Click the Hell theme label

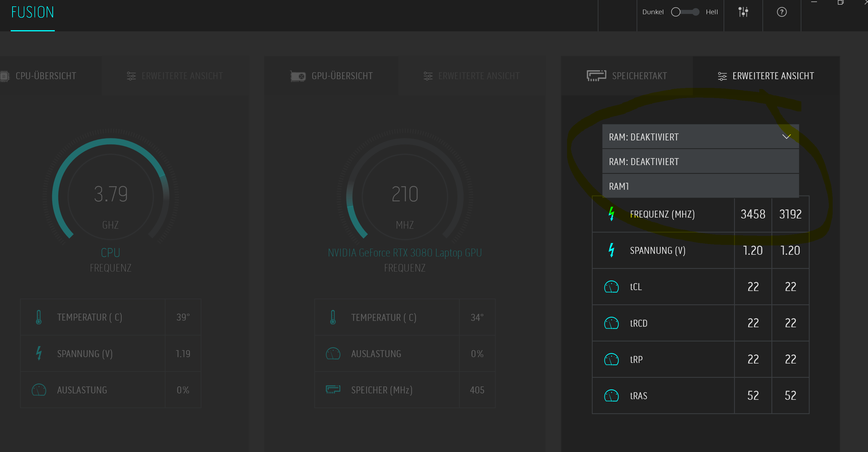click(x=712, y=12)
